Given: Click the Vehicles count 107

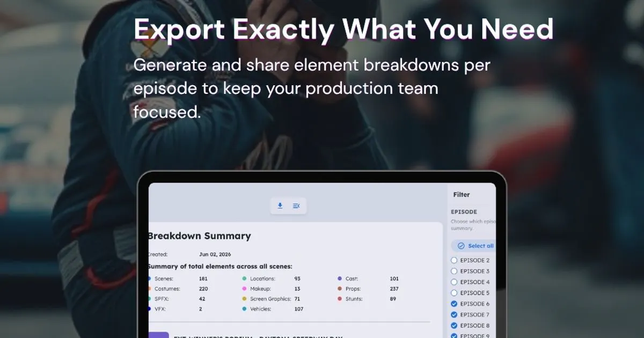Looking at the screenshot, I should [x=299, y=309].
